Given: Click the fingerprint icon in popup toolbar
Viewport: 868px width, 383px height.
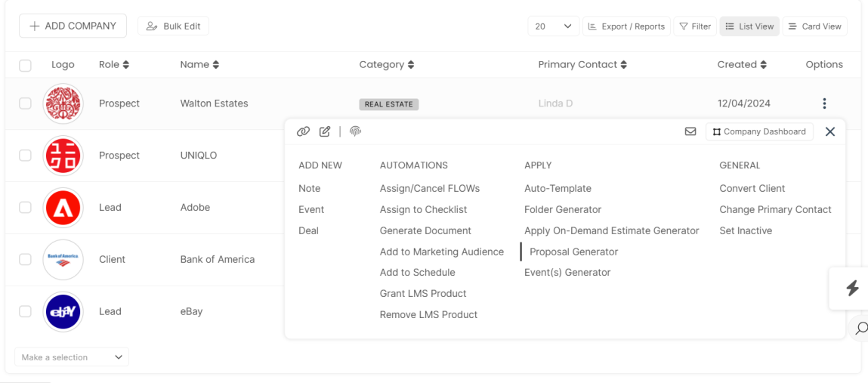Looking at the screenshot, I should pos(355,131).
